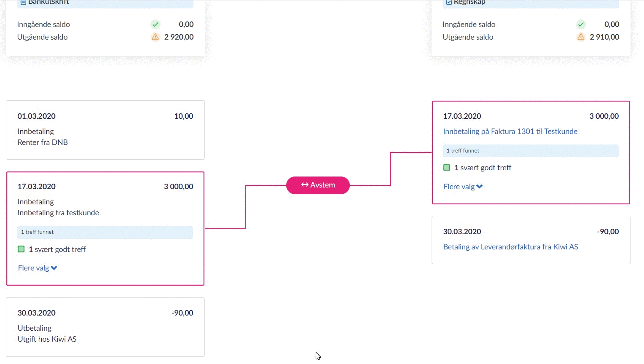Click warning triangle beside bank Utgående saldo

click(x=156, y=37)
